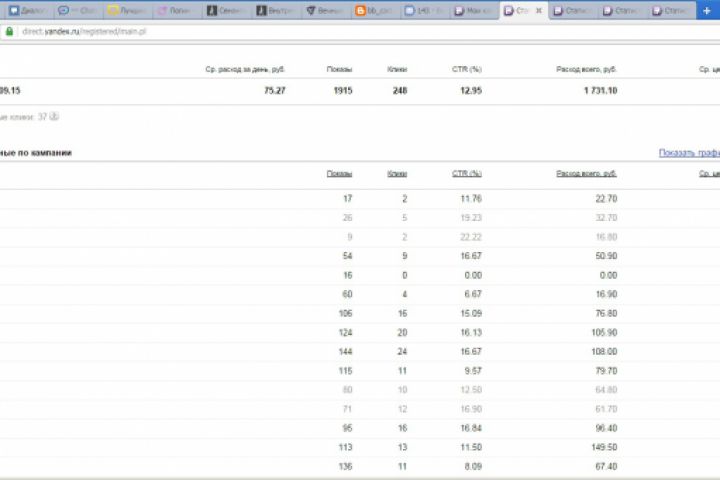Select the total impressions value 1915
The height and width of the screenshot is (480, 720).
point(343,91)
